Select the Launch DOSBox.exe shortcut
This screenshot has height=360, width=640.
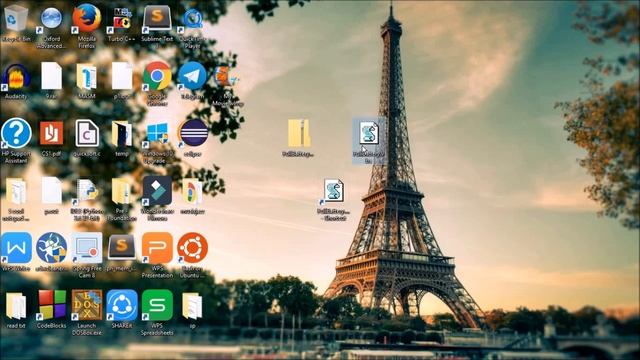tap(87, 305)
